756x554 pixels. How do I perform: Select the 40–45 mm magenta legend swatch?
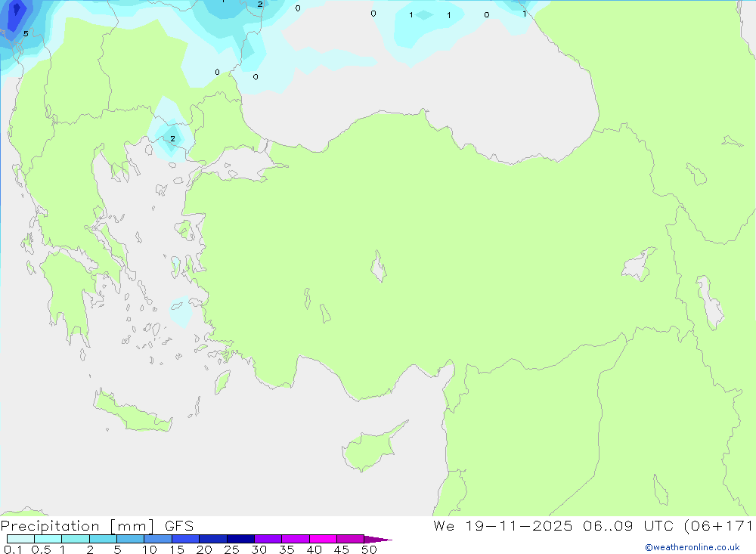tap(323, 539)
